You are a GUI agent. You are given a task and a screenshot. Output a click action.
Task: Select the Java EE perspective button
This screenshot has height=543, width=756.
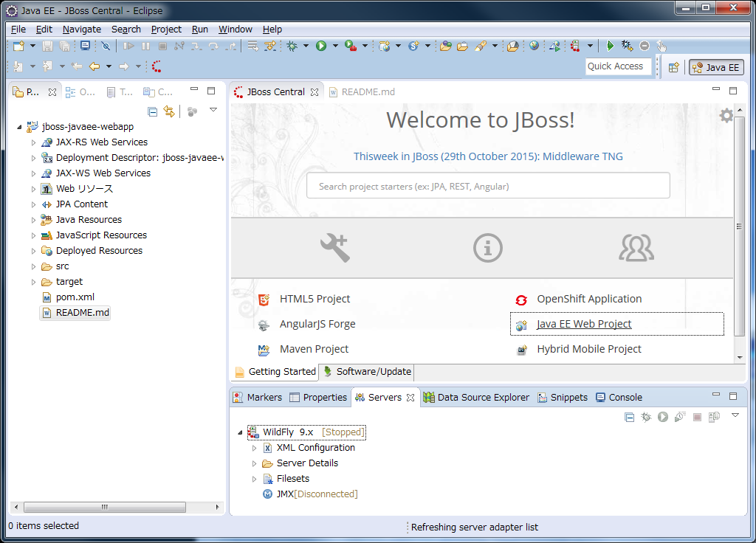click(x=716, y=67)
